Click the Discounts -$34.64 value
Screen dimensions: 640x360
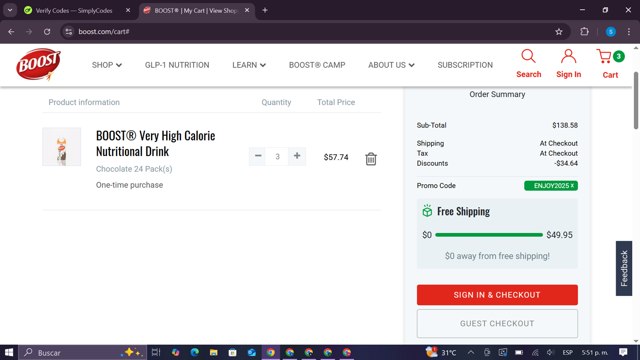tap(566, 163)
